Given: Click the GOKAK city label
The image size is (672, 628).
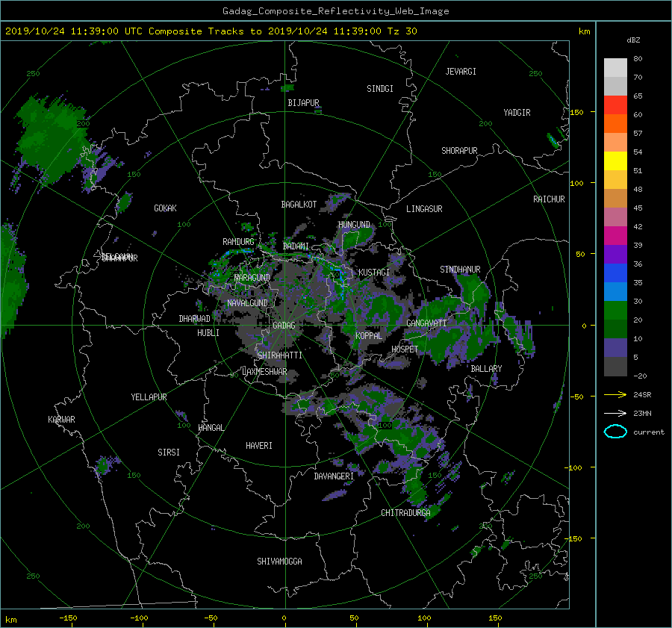Looking at the screenshot, I should 165,208.
